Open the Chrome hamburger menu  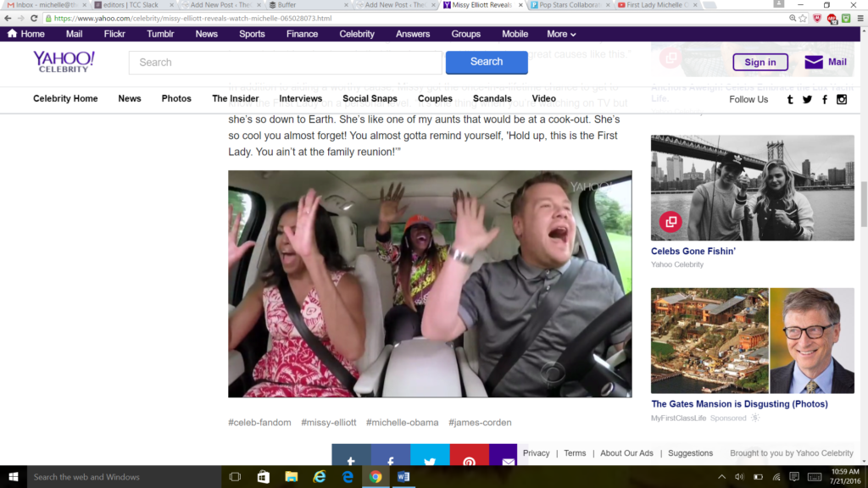(859, 18)
